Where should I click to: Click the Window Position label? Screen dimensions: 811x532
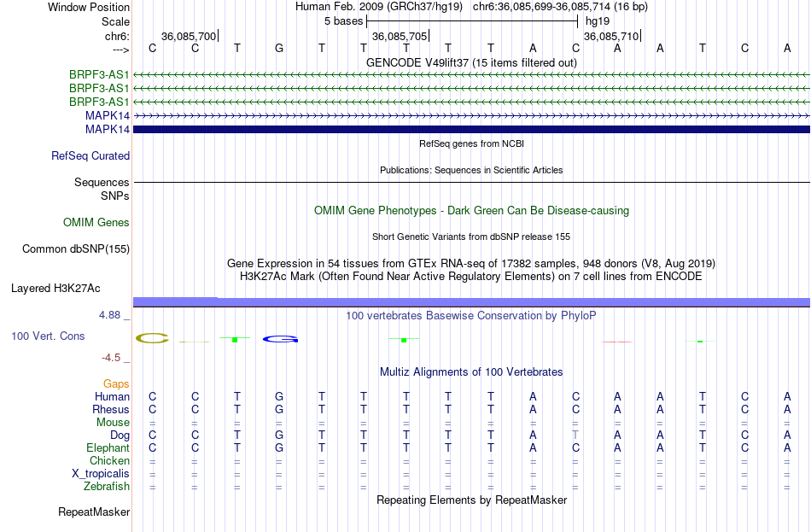point(89,7)
